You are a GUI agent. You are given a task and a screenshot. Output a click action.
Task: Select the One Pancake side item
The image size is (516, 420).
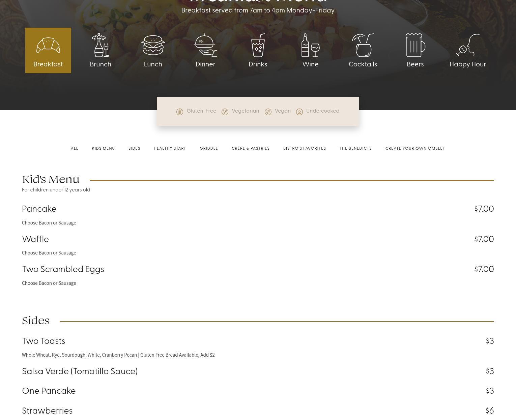tap(49, 391)
